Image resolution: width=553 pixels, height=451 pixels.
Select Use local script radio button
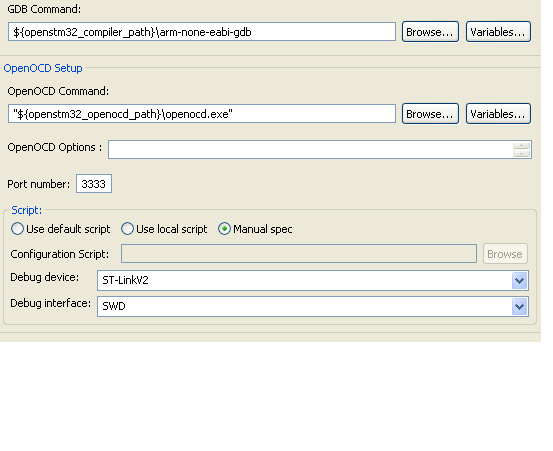pyautogui.click(x=127, y=229)
